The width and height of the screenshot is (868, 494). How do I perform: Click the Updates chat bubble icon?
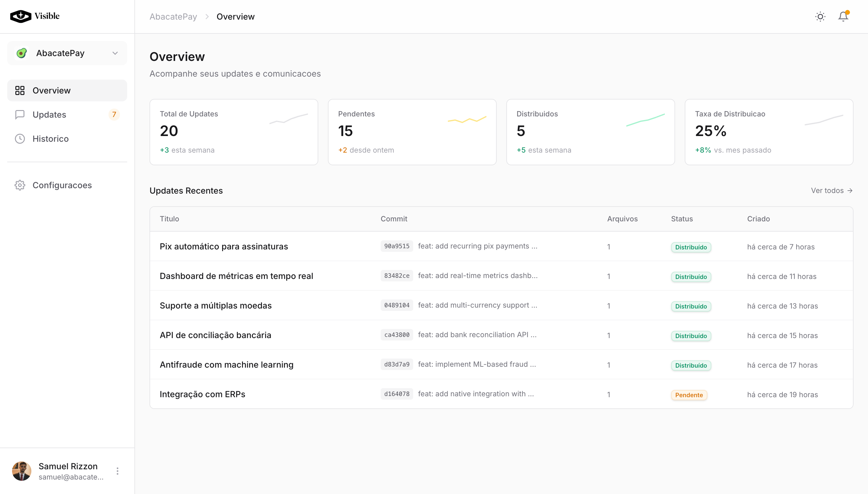pyautogui.click(x=20, y=115)
